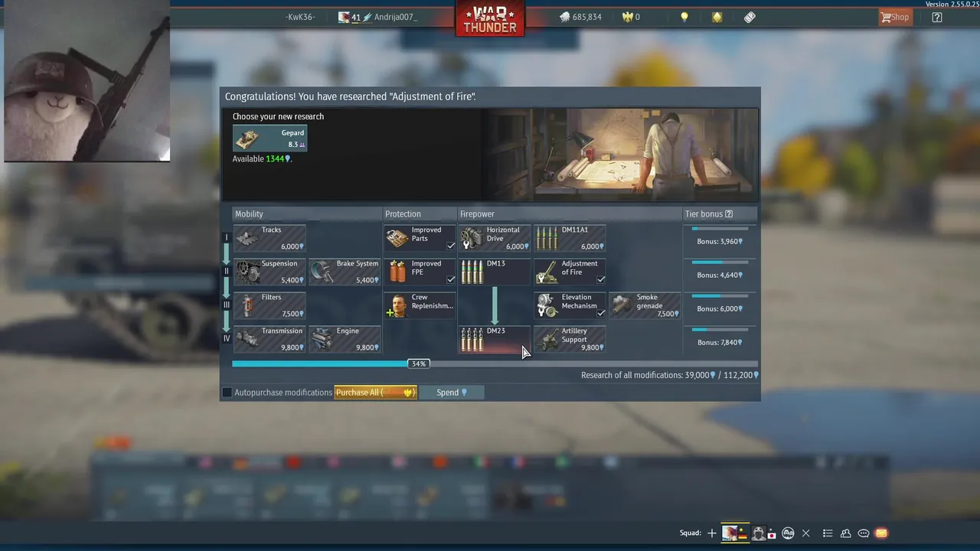The image size is (980, 551).
Task: Click the 34% research progress bar
Action: tap(495, 364)
